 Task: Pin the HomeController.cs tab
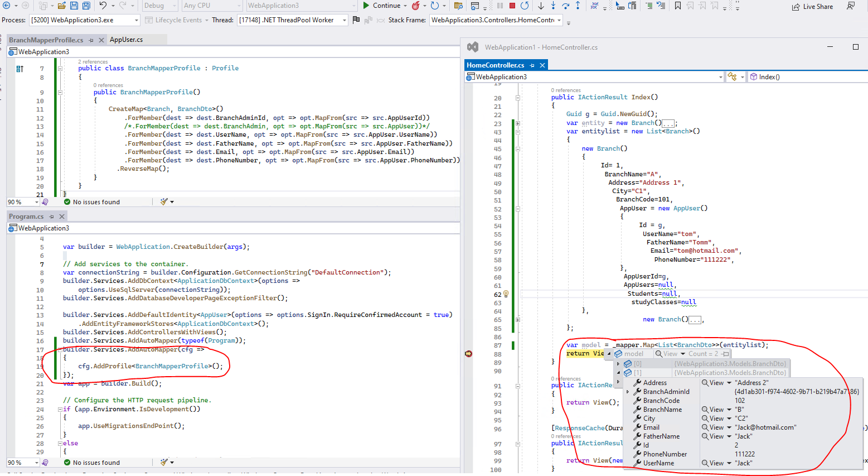pyautogui.click(x=532, y=65)
